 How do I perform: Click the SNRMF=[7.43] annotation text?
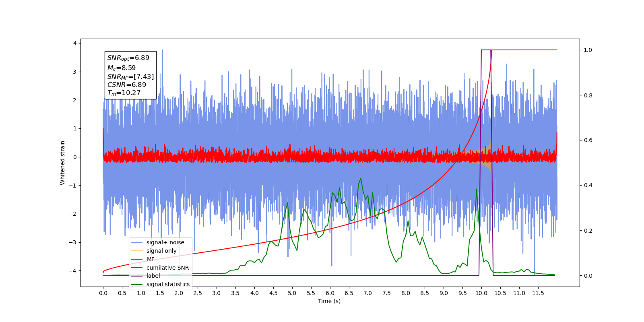point(130,76)
